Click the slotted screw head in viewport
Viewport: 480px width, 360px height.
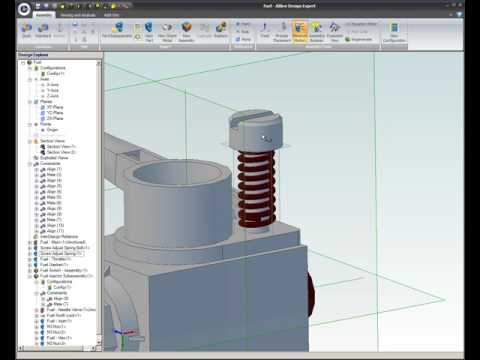(256, 130)
